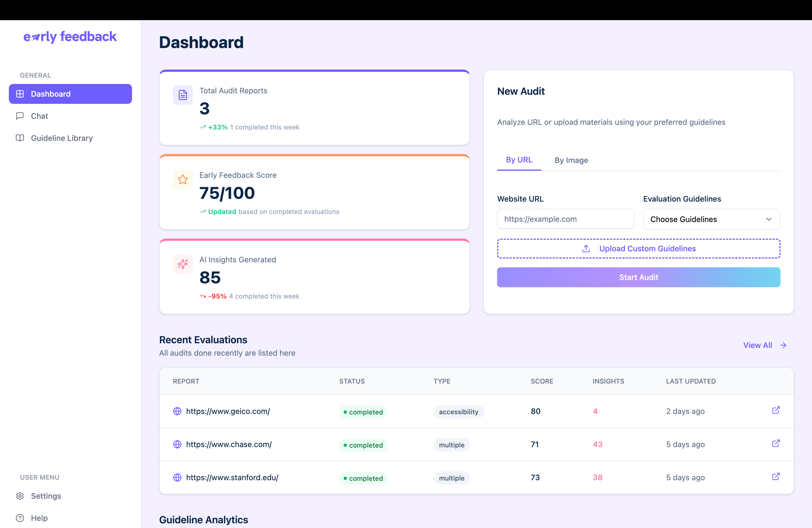Click the upload arrow icon in Upload Custom Guidelines

(586, 248)
